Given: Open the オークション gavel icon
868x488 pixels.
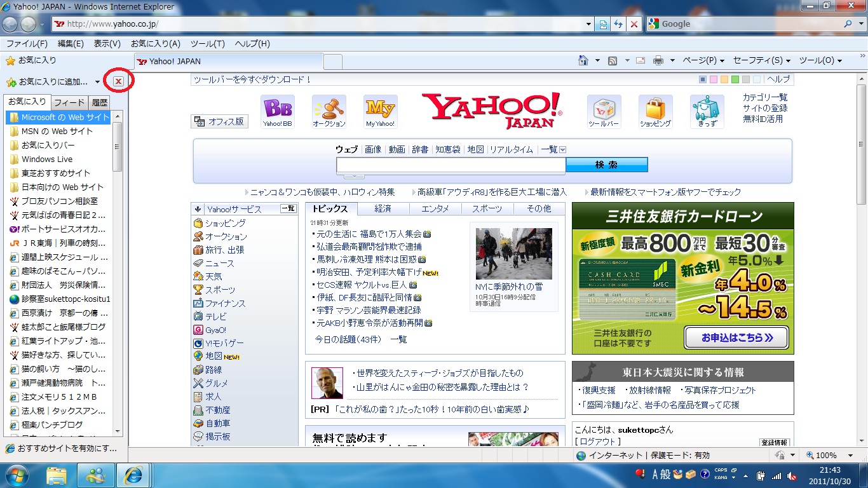Looking at the screenshot, I should coord(329,112).
